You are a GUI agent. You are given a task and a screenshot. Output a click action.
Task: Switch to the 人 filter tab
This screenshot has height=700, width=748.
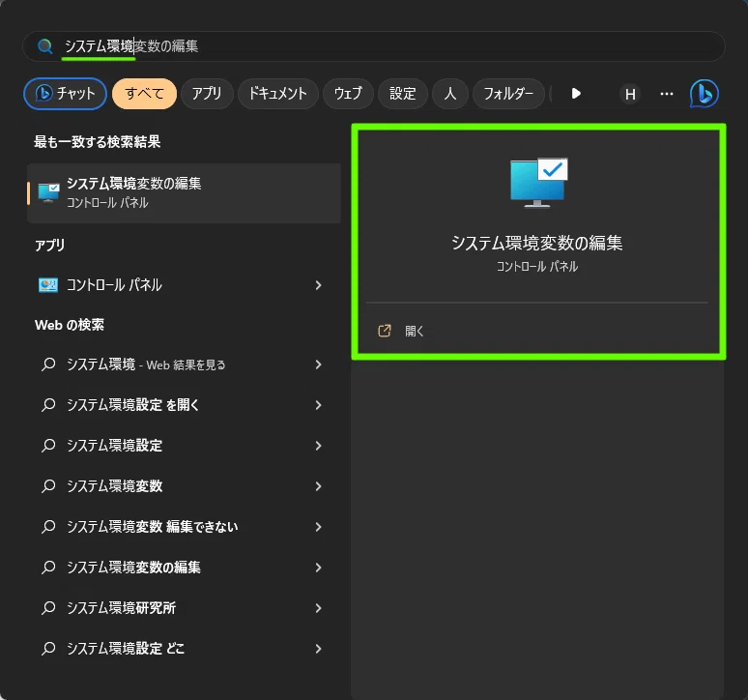449,94
